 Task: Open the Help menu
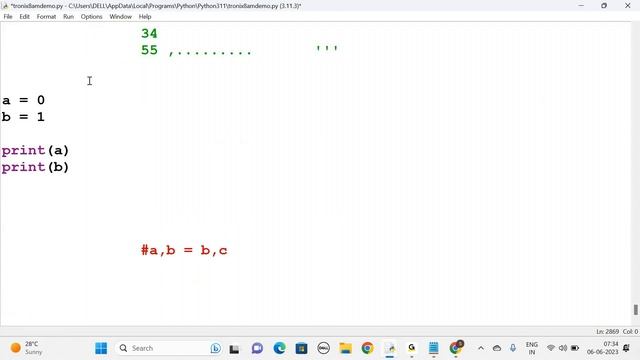[x=145, y=17]
